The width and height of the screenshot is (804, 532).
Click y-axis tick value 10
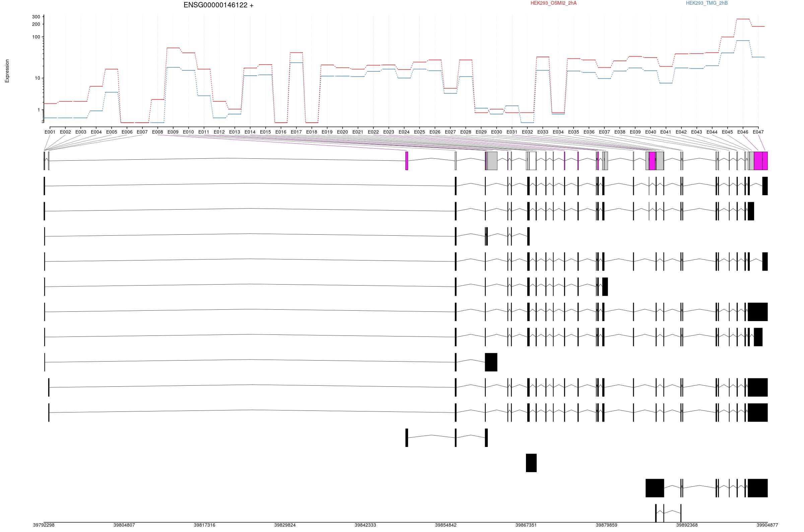click(37, 78)
